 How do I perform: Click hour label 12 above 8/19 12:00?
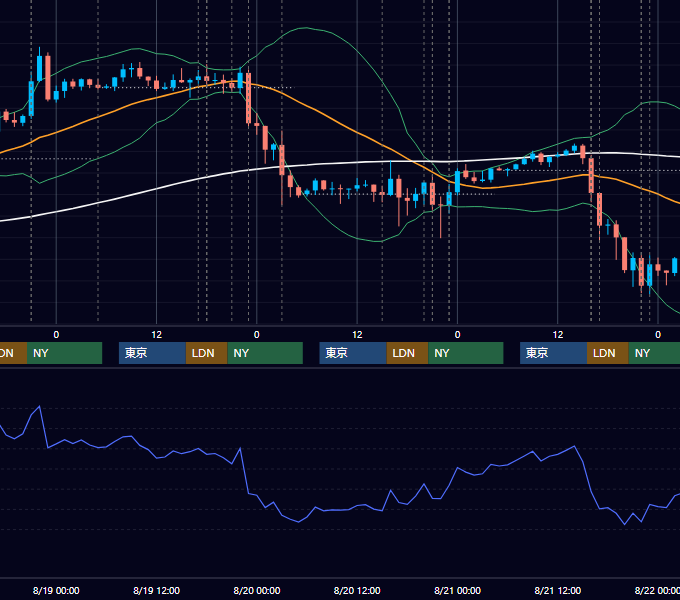[x=157, y=335]
